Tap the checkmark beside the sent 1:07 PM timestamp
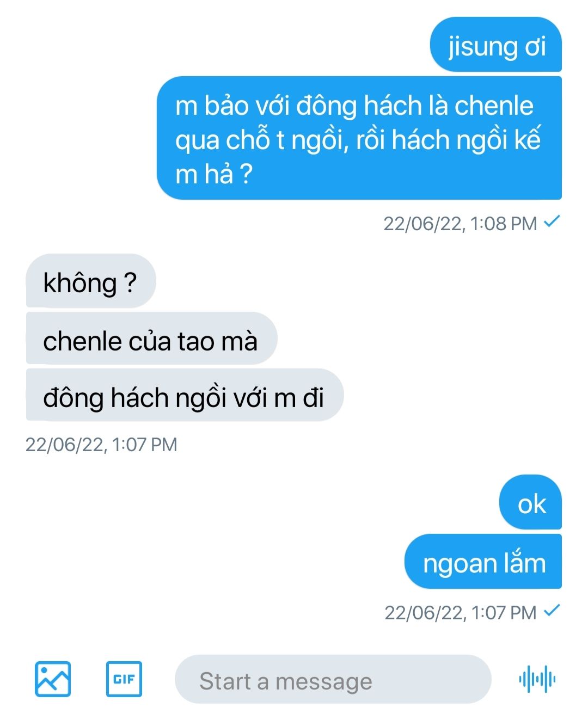This screenshot has height=720, width=588. pos(552,611)
